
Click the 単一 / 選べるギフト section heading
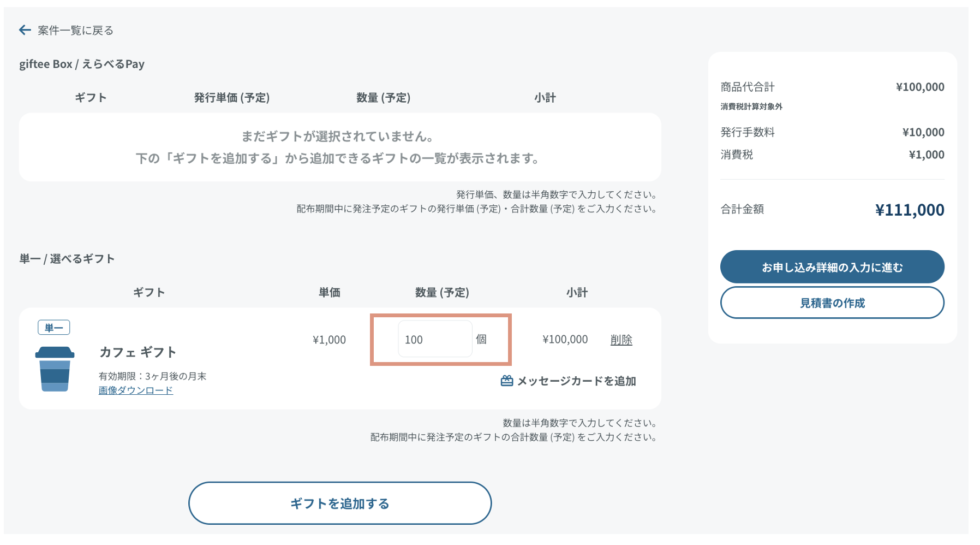pyautogui.click(x=67, y=259)
